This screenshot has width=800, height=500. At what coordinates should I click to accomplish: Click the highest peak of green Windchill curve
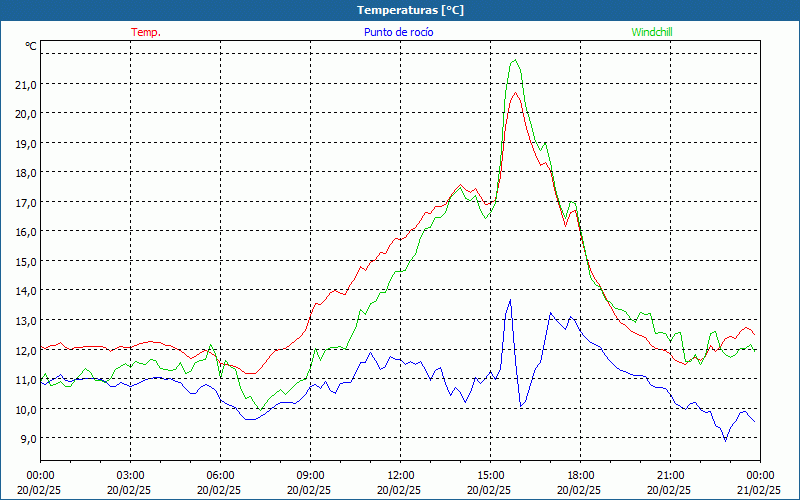[516, 60]
